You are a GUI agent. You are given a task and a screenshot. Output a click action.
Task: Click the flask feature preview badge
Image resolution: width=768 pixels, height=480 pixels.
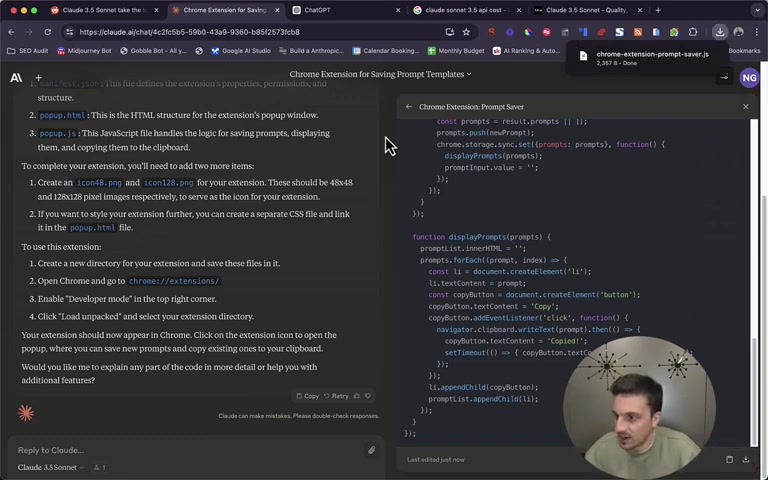[99, 467]
